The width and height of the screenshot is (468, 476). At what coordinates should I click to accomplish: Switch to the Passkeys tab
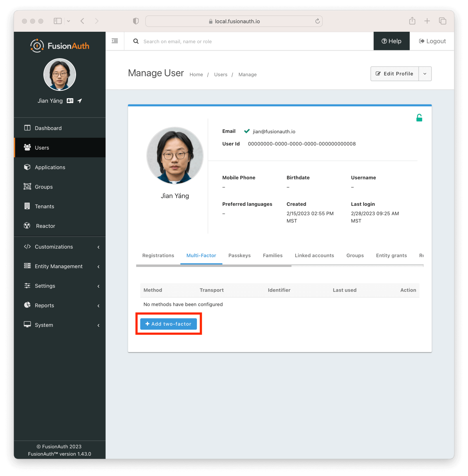coord(239,255)
